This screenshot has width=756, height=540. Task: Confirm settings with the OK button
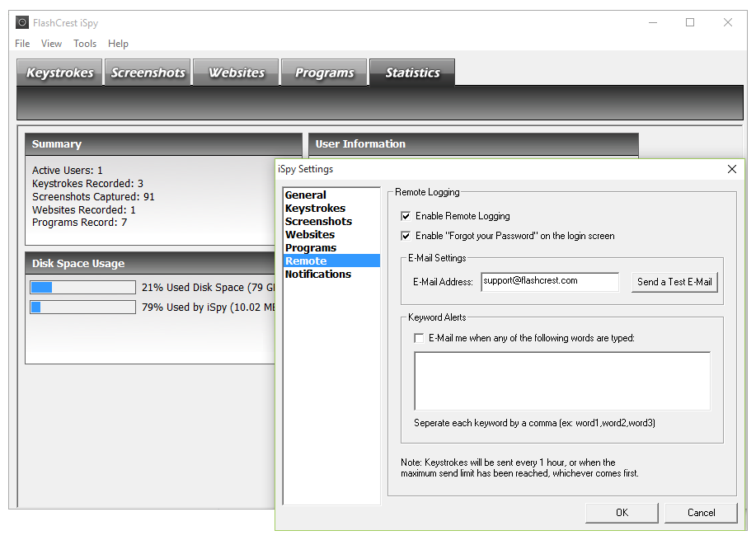click(622, 513)
